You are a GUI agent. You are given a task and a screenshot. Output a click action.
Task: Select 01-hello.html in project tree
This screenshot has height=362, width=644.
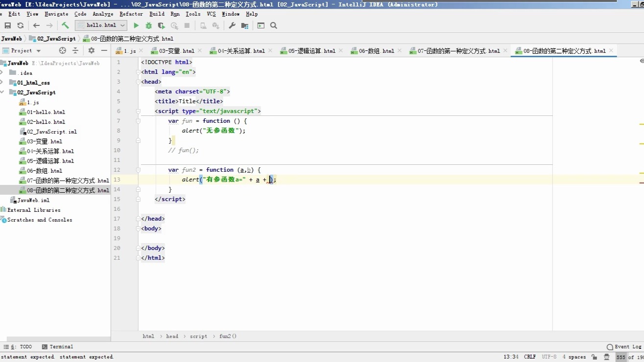point(46,112)
